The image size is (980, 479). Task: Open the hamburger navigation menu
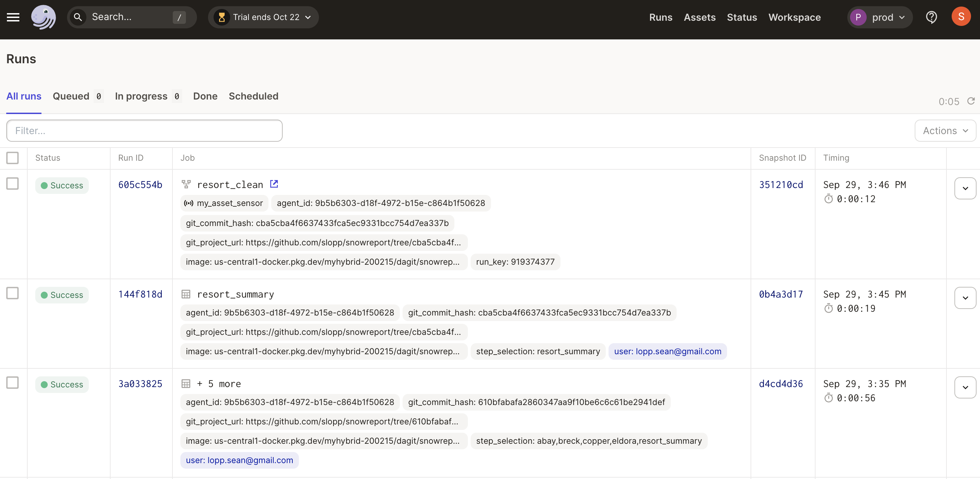point(13,17)
